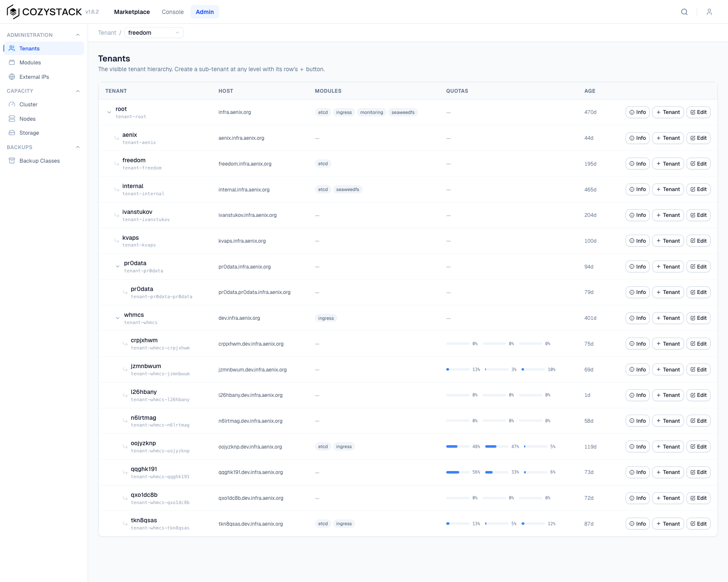The width and height of the screenshot is (728, 582).
Task: Open Backup Classes page
Action: (44, 161)
